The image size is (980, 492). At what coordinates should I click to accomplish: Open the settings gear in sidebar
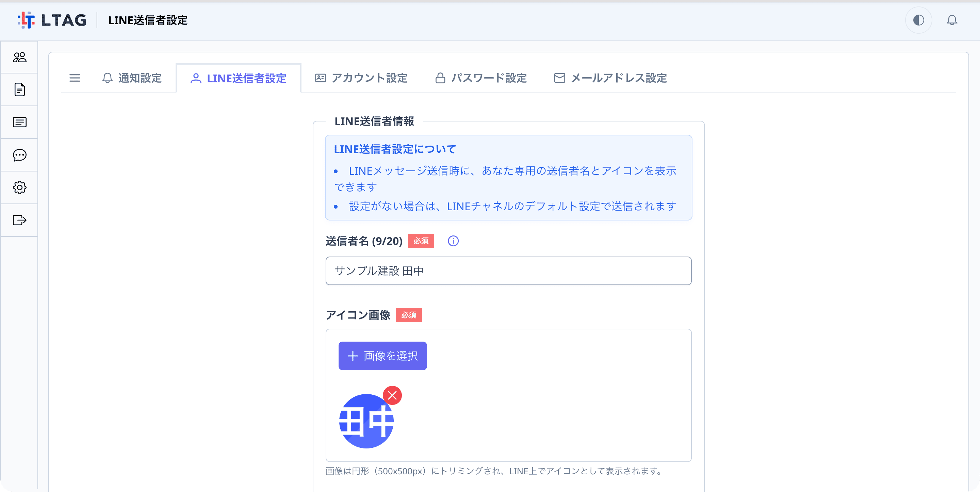[x=19, y=187]
